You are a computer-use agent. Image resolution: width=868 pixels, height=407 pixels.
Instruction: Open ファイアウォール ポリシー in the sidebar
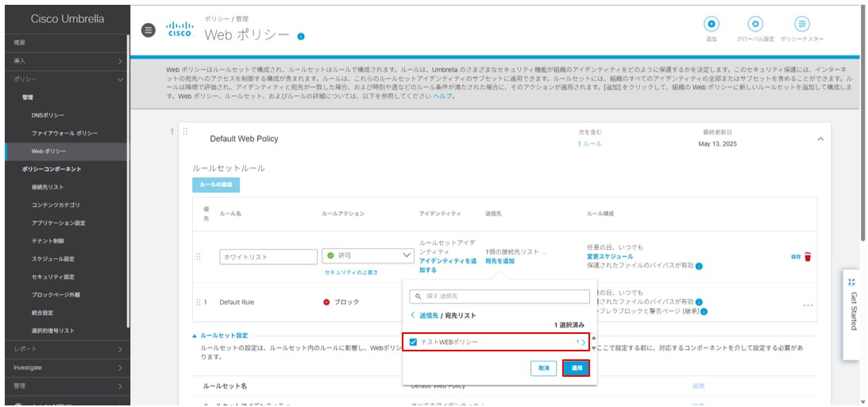[66, 134]
